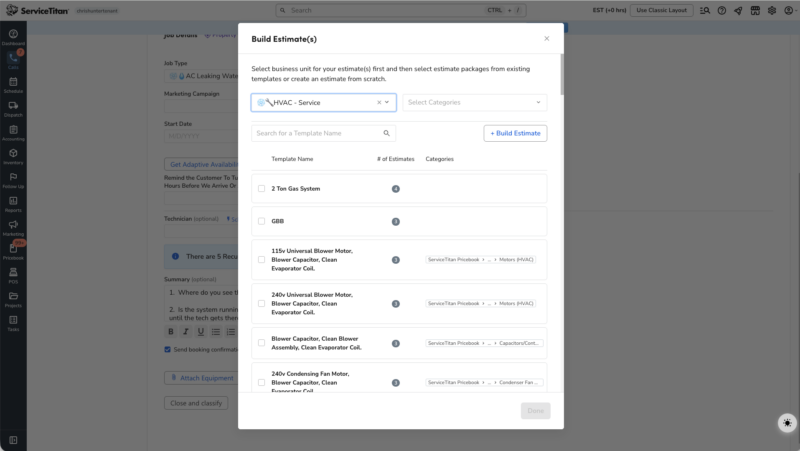Open the Projects folder icon

13,296
